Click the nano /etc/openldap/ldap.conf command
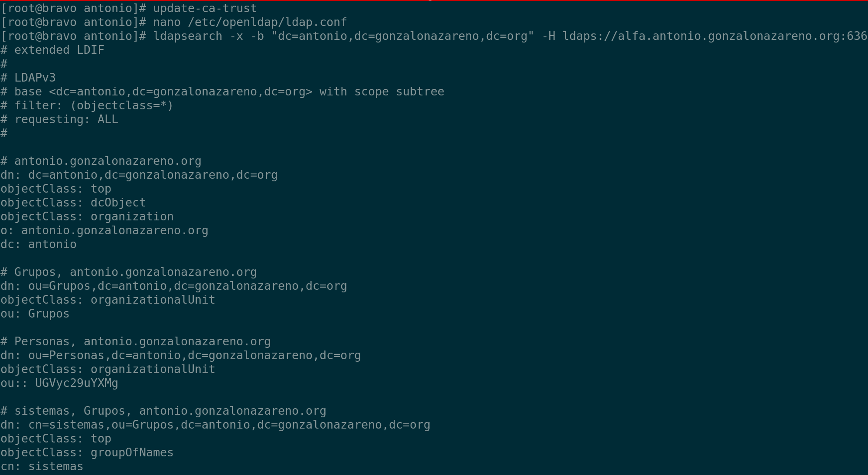Image resolution: width=868 pixels, height=475 pixels. pyautogui.click(x=250, y=22)
